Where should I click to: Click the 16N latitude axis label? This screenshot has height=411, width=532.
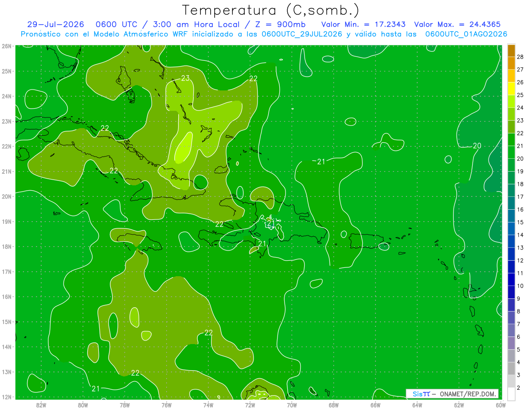tap(6, 297)
